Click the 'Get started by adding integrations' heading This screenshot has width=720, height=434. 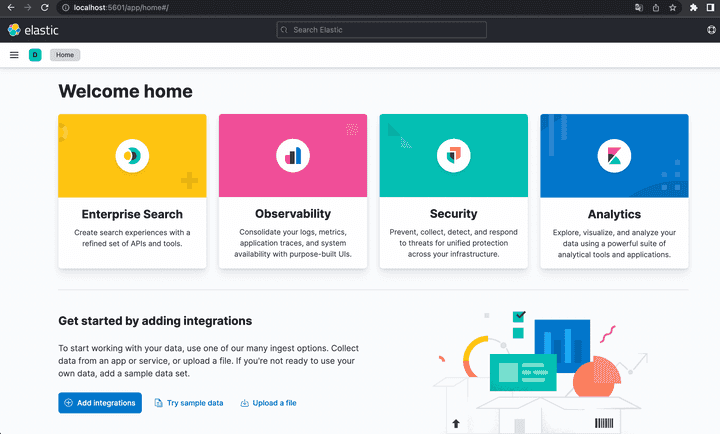point(155,321)
